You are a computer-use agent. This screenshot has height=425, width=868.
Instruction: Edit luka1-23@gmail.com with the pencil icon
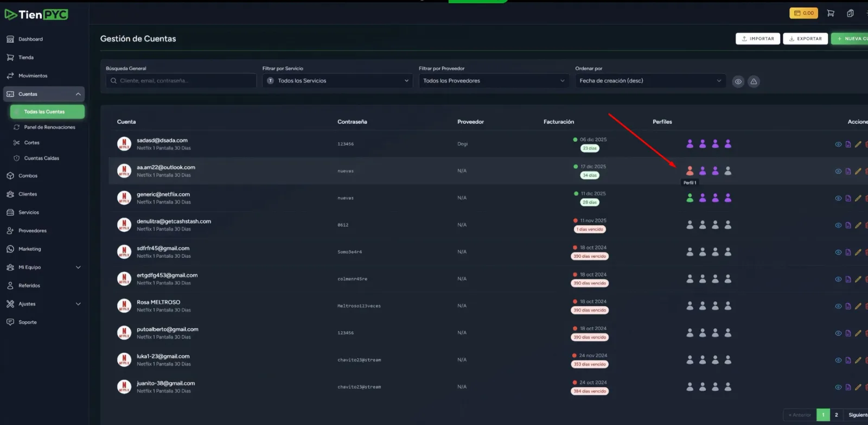click(858, 360)
